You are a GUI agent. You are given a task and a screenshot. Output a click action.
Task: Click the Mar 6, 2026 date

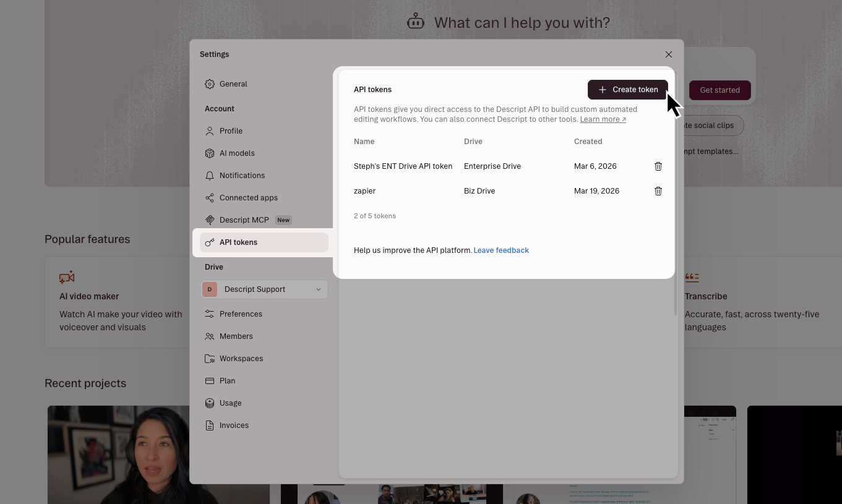pyautogui.click(x=595, y=166)
